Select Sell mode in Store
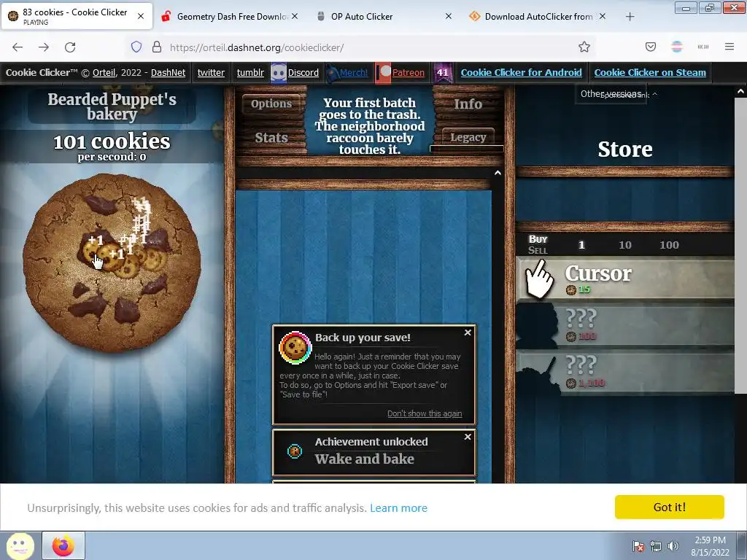Screen dimensions: 747x560 (538, 250)
